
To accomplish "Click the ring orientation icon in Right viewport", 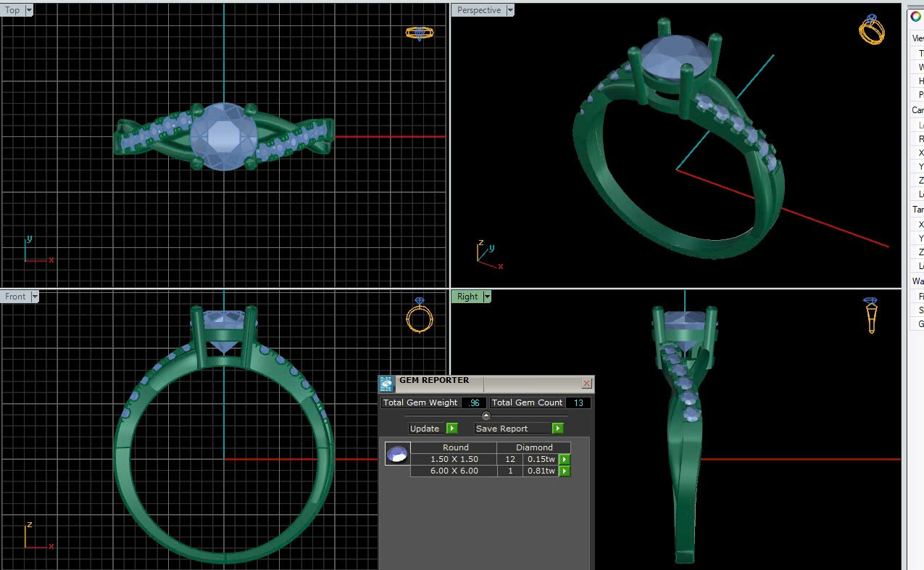I will [871, 315].
